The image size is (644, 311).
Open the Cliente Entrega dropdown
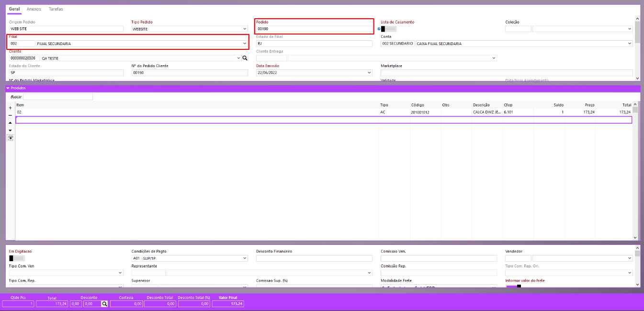tap(494, 58)
